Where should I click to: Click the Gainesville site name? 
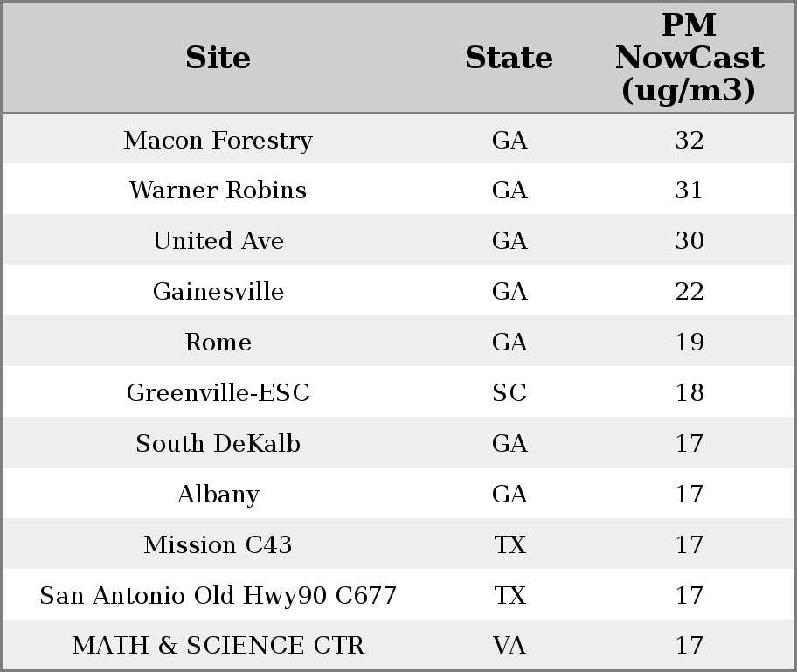[x=218, y=292]
